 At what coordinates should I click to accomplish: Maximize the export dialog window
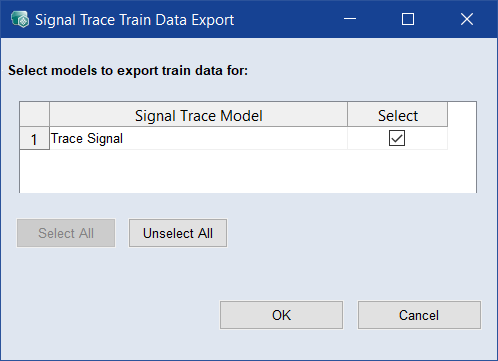pyautogui.click(x=408, y=19)
